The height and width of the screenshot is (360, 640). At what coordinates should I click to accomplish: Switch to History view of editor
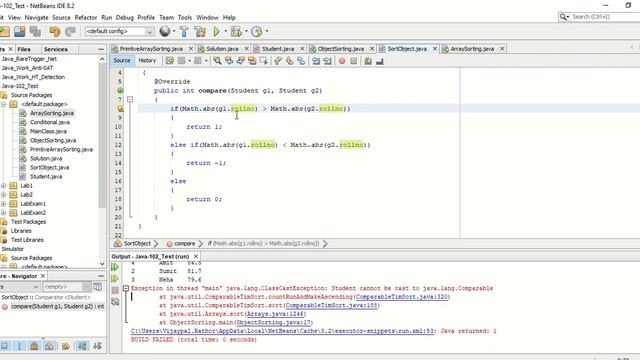point(147,60)
